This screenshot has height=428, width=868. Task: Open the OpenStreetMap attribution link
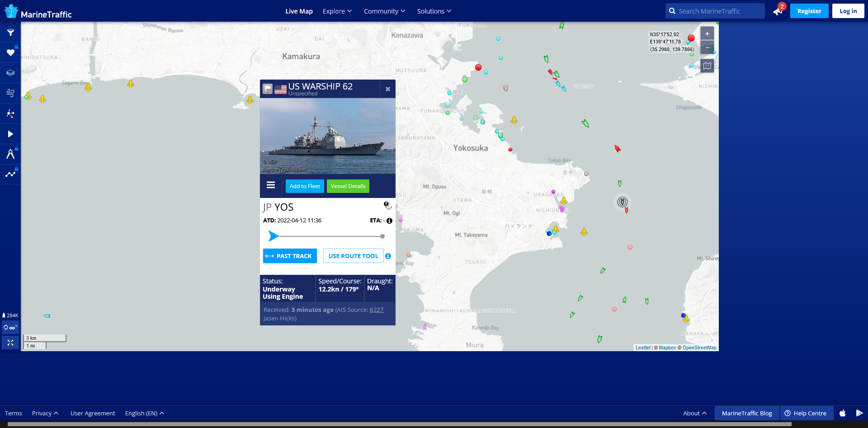click(x=699, y=348)
